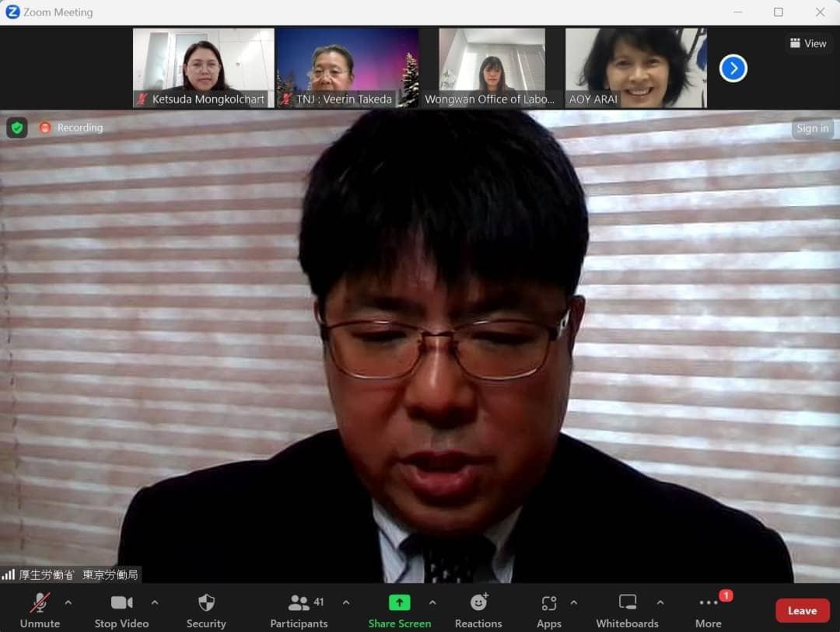
Task: Expand audio options arrow beside Unmute
Action: click(x=68, y=602)
